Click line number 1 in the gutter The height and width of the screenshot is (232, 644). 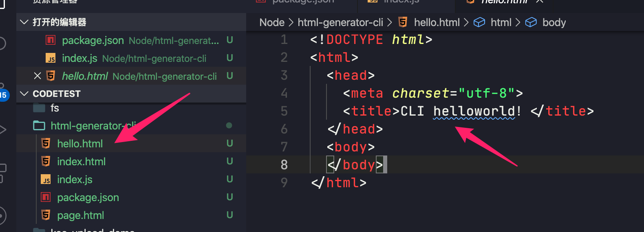[x=284, y=39]
